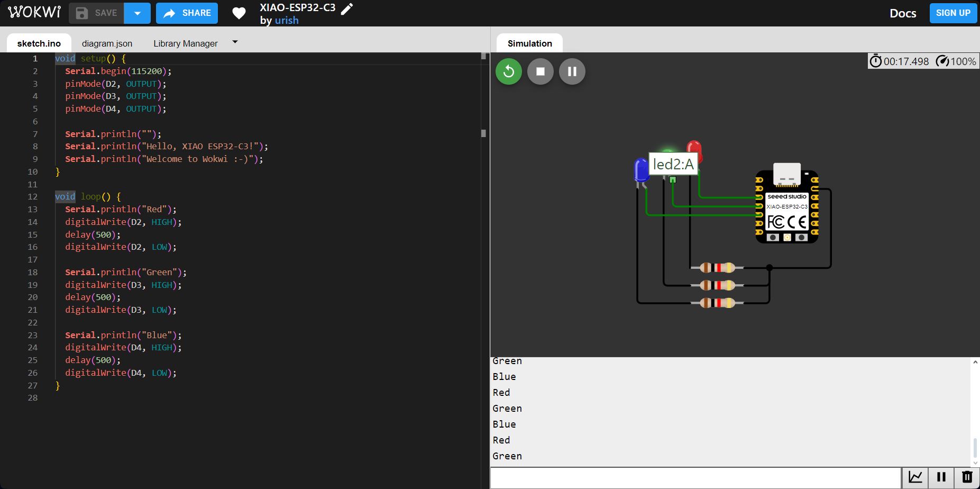Viewport: 980px width, 489px height.
Task: Select the red LED
Action: point(695,151)
